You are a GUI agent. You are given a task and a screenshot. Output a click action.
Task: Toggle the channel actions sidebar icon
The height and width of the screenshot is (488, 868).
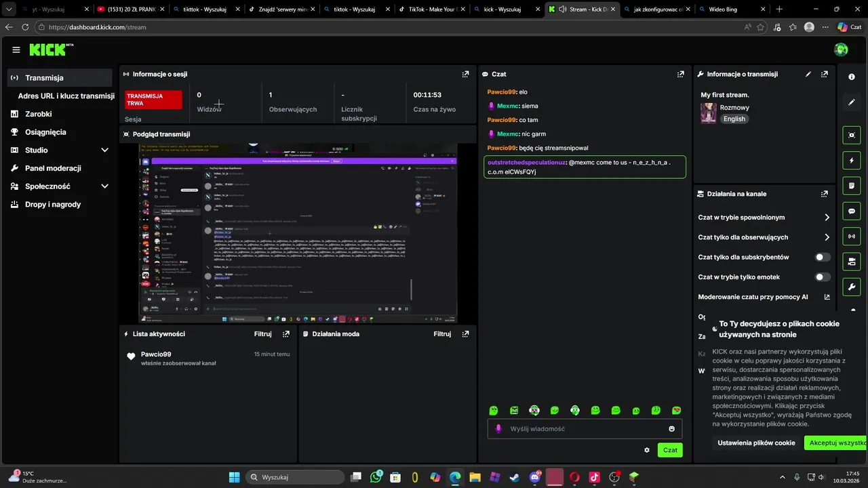(x=852, y=261)
